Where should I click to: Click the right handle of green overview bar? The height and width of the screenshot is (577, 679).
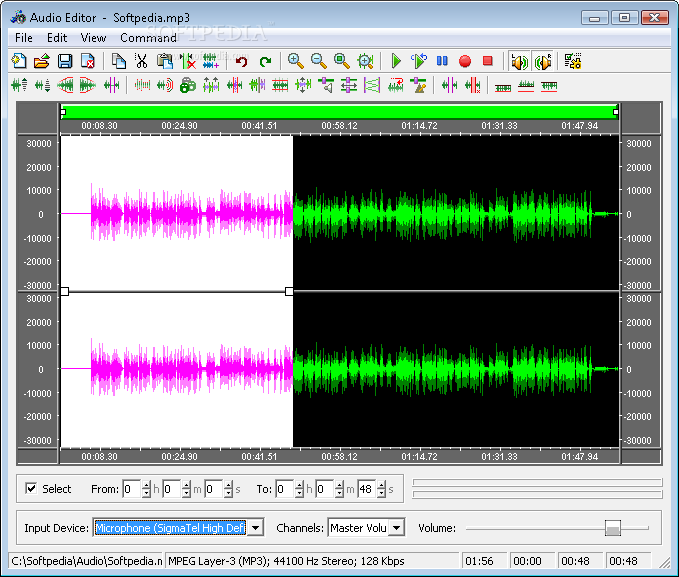616,113
